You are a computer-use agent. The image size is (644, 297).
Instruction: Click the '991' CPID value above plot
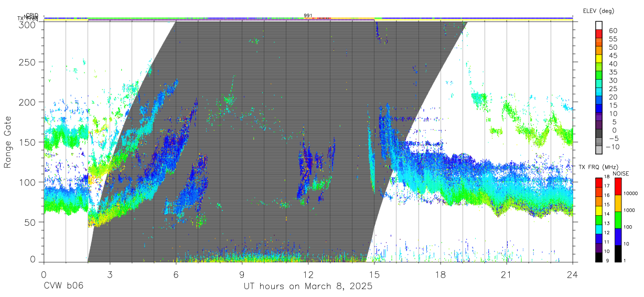coord(308,15)
